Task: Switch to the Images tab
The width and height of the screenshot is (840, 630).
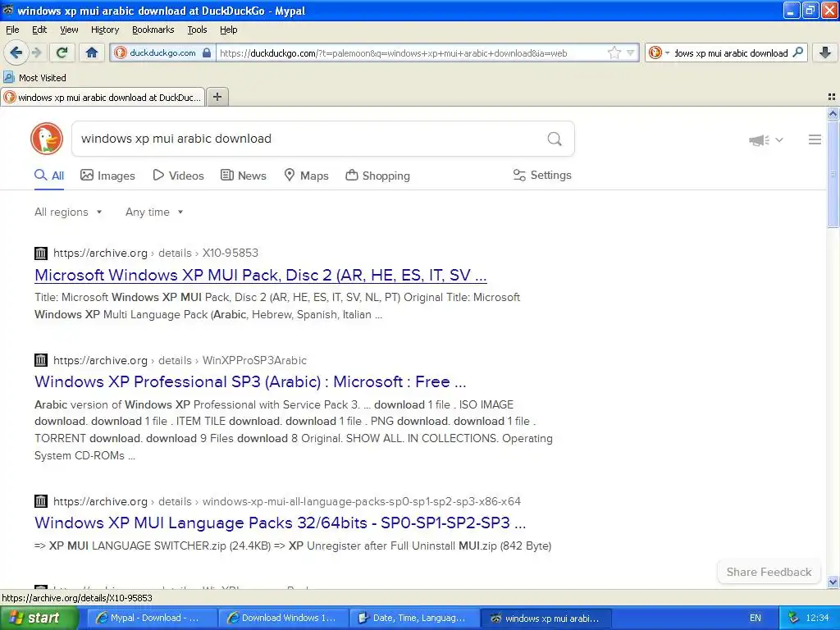Action: click(107, 176)
